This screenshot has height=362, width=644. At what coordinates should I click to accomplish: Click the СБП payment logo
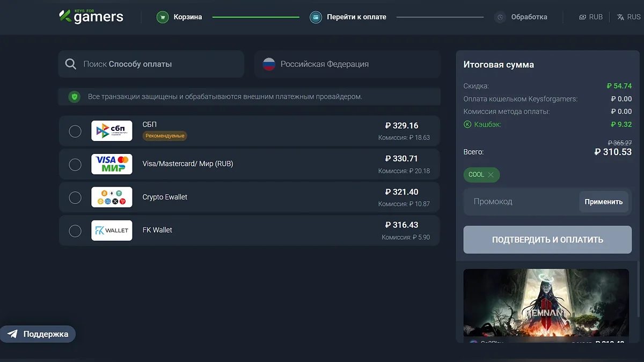112,131
